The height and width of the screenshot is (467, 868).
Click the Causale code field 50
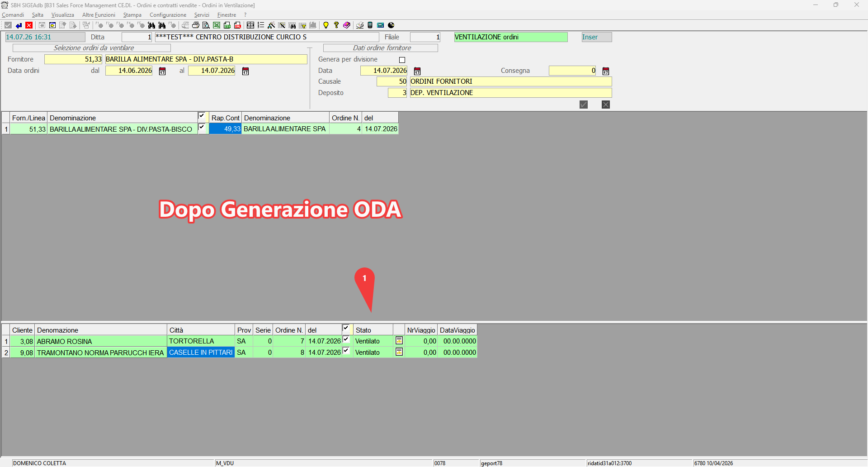click(392, 81)
